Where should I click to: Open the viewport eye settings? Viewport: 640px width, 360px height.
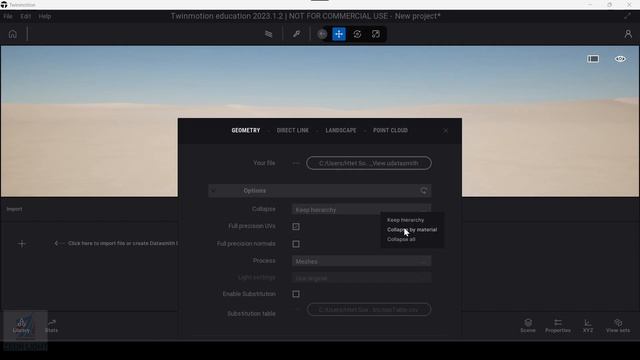tap(620, 59)
